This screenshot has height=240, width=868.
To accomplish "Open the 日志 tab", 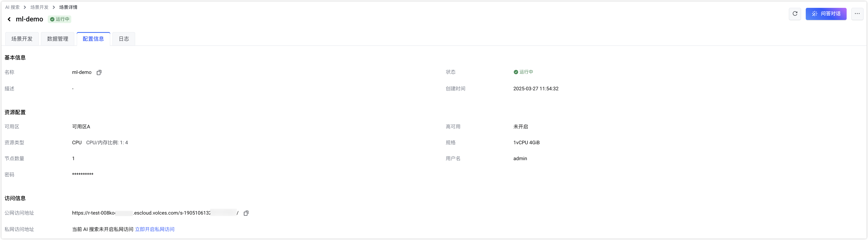I will (124, 39).
